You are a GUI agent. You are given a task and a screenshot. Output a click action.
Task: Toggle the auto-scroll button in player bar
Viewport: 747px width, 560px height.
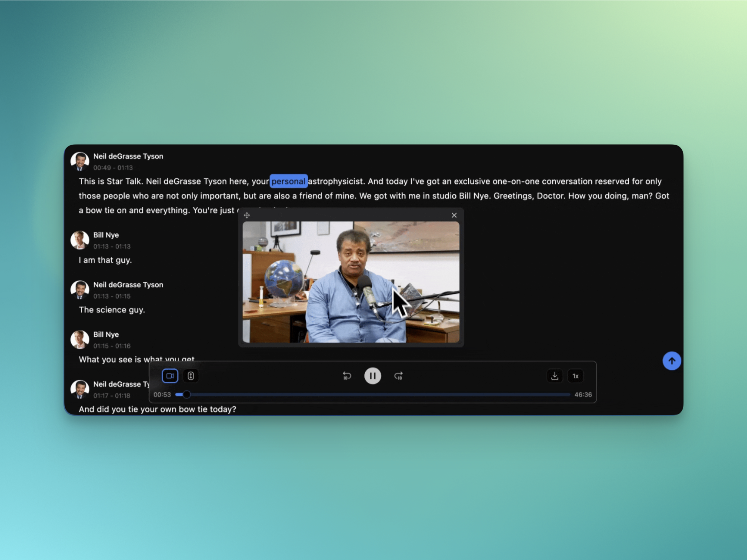pyautogui.click(x=191, y=376)
